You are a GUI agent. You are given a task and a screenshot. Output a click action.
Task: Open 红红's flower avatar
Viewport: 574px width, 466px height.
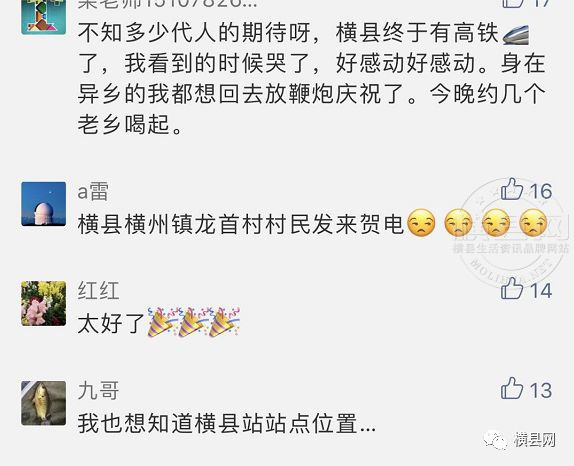(44, 303)
